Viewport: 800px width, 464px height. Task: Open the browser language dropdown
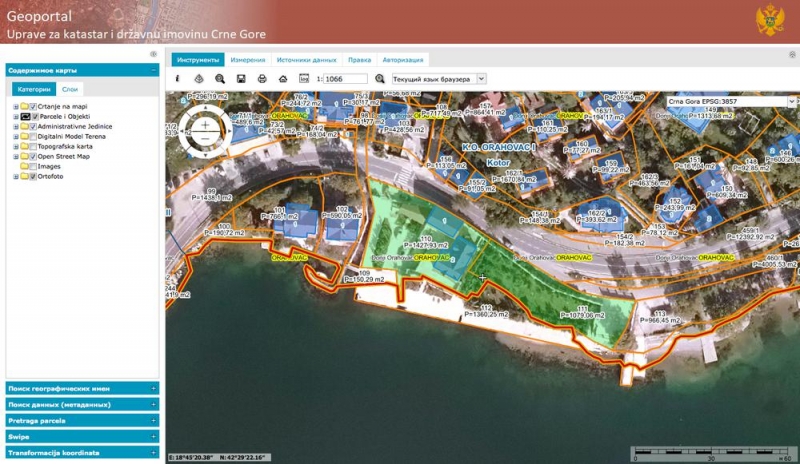[438, 79]
